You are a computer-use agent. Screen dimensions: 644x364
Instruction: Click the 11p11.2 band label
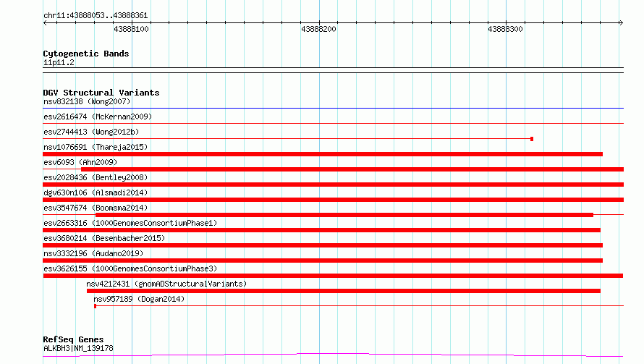point(59,62)
